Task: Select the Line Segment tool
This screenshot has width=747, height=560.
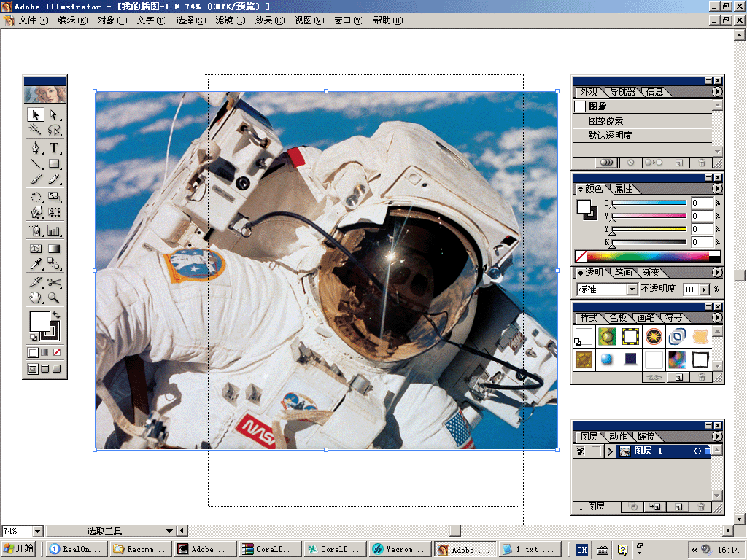Action: tap(36, 164)
